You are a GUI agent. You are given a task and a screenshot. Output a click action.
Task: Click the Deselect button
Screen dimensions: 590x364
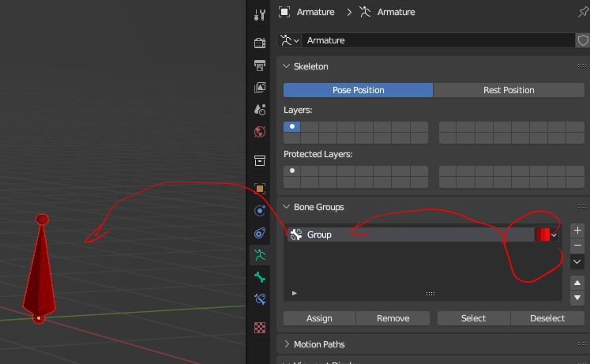click(x=547, y=318)
